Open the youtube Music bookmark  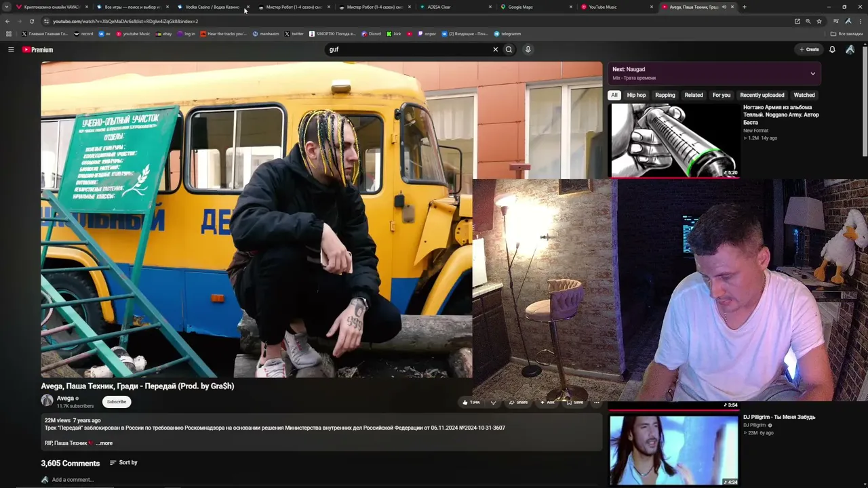tap(133, 34)
